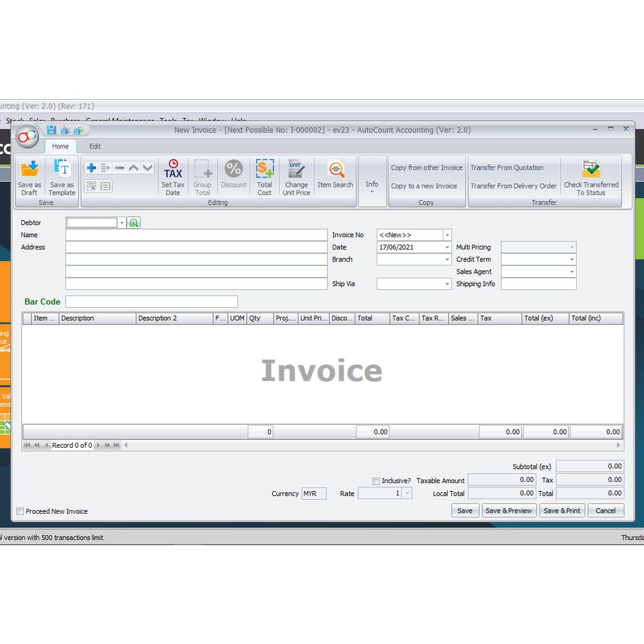Screen dimensions: 644x644
Task: Open the Change Unit Price tool
Action: click(x=296, y=170)
